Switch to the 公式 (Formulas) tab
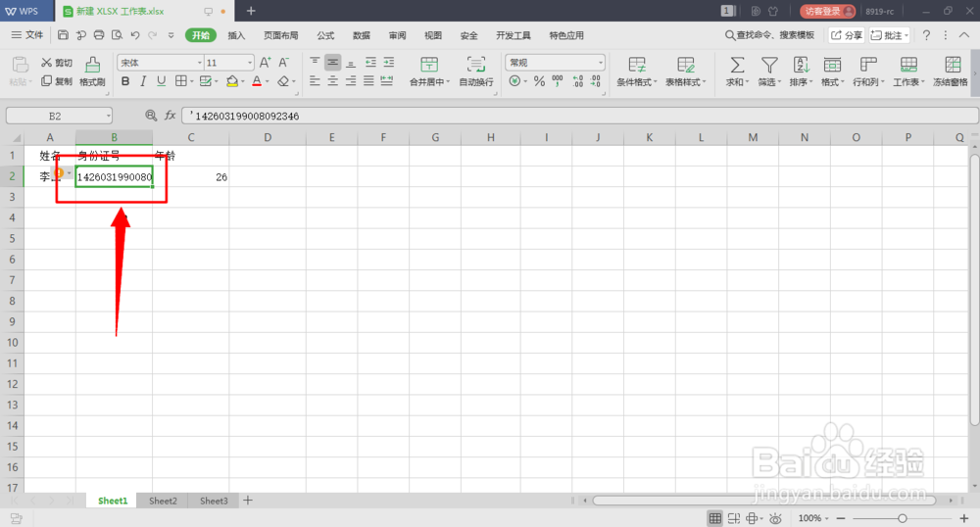This screenshot has height=527, width=980. 325,35
